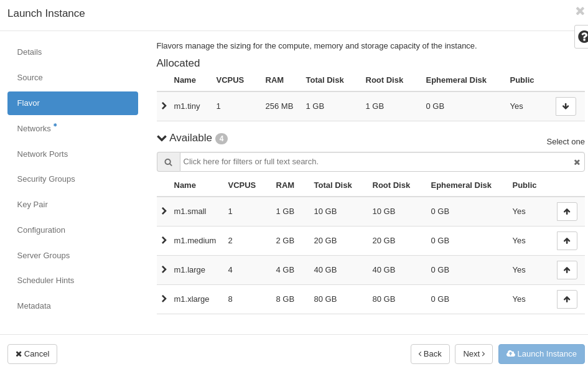The image size is (588, 369).
Task: Click the Next button
Action: [474, 354]
